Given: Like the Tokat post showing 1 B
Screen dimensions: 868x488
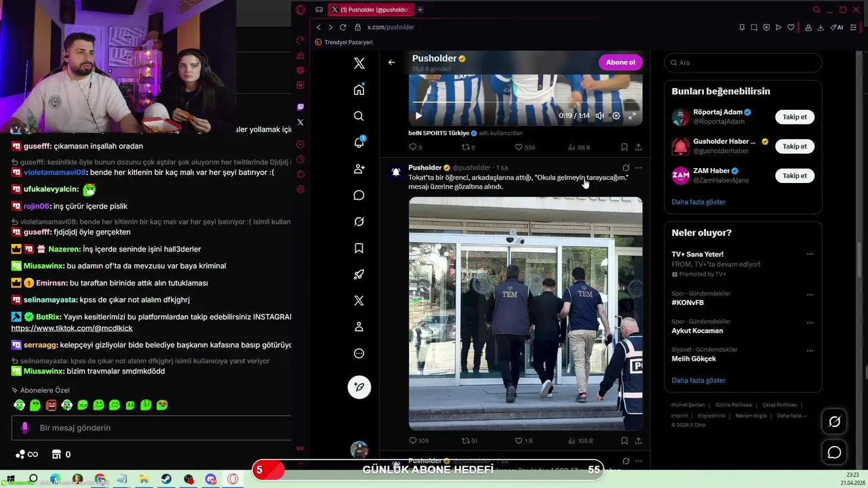Looking at the screenshot, I should click(x=524, y=441).
